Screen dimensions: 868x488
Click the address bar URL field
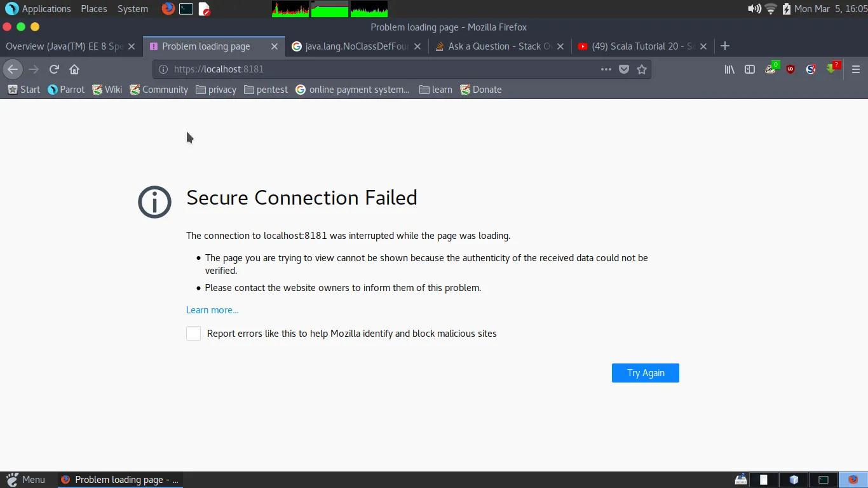tap(381, 69)
